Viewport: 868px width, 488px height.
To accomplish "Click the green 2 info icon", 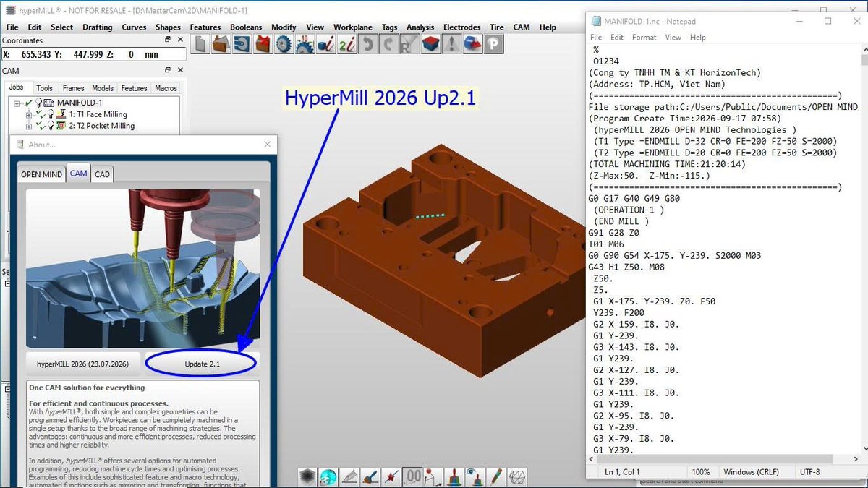I will (347, 45).
